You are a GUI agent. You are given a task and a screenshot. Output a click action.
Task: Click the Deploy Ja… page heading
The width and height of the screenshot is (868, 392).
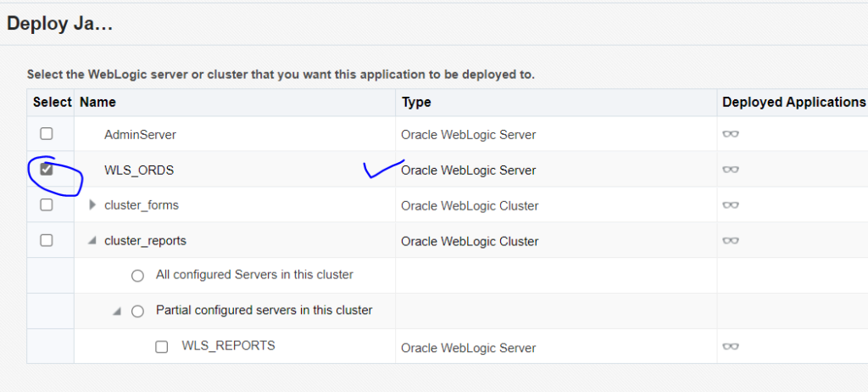[x=60, y=24]
